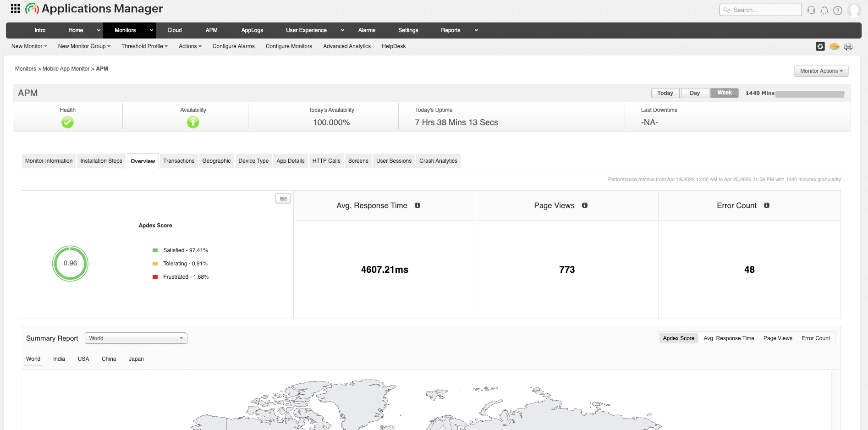Switch to Geographic tab
The height and width of the screenshot is (430, 868).
[x=216, y=161]
